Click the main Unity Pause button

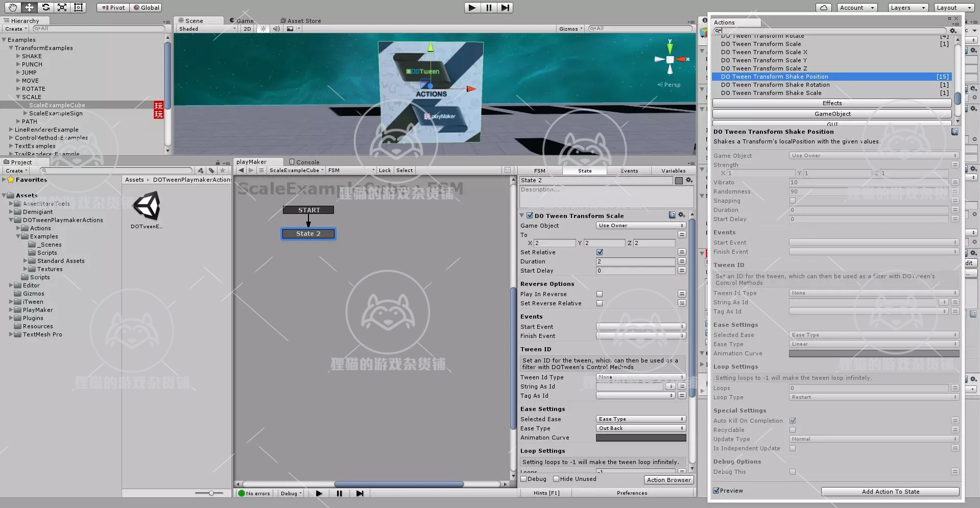pyautogui.click(x=489, y=8)
